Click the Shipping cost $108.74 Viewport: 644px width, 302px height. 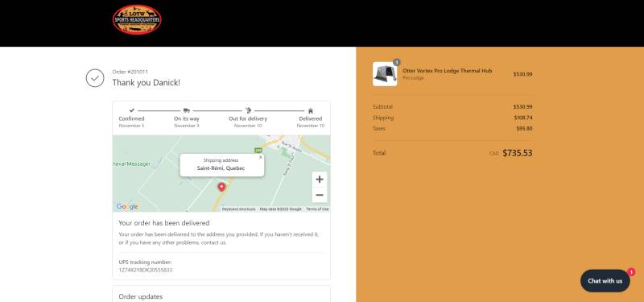point(523,118)
